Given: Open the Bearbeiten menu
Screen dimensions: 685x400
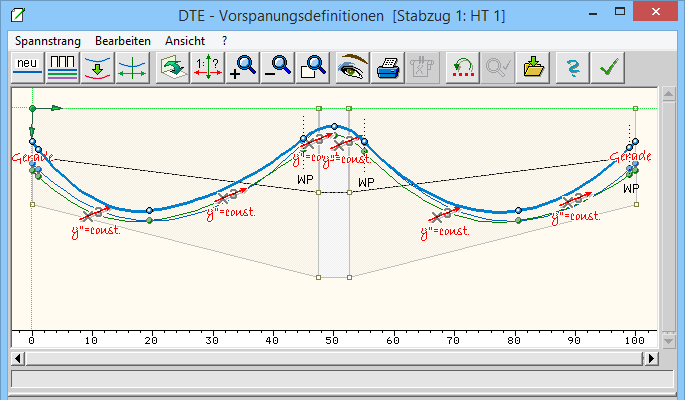Looking at the screenshot, I should click(x=123, y=40).
